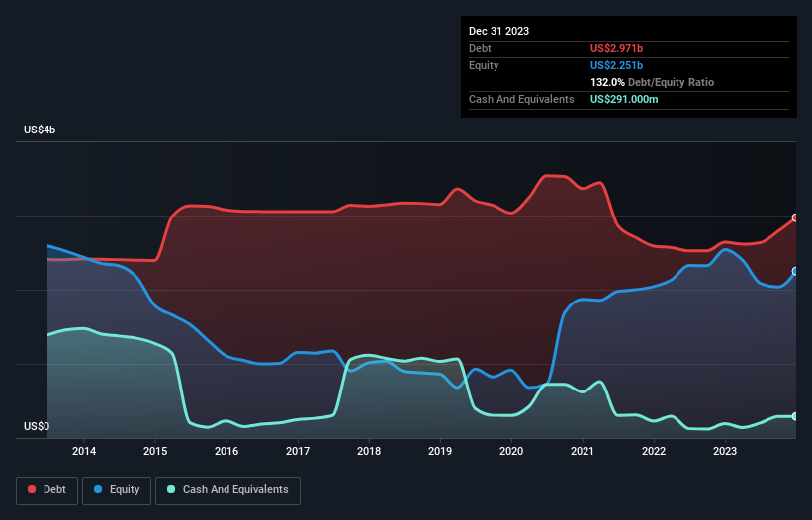The height and width of the screenshot is (520, 812).
Task: Click the US$2.971b debt value
Action: click(x=616, y=48)
